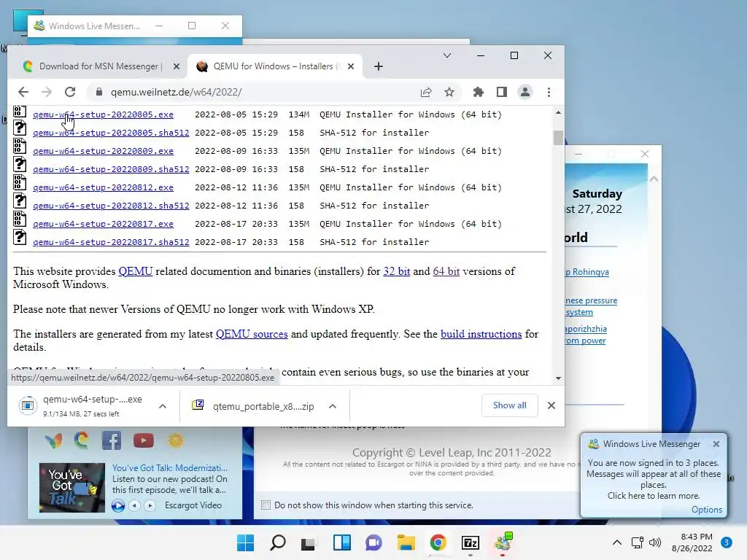747x560 pixels.
Task: Tick Do not show this window checkbox
Action: pos(266,505)
